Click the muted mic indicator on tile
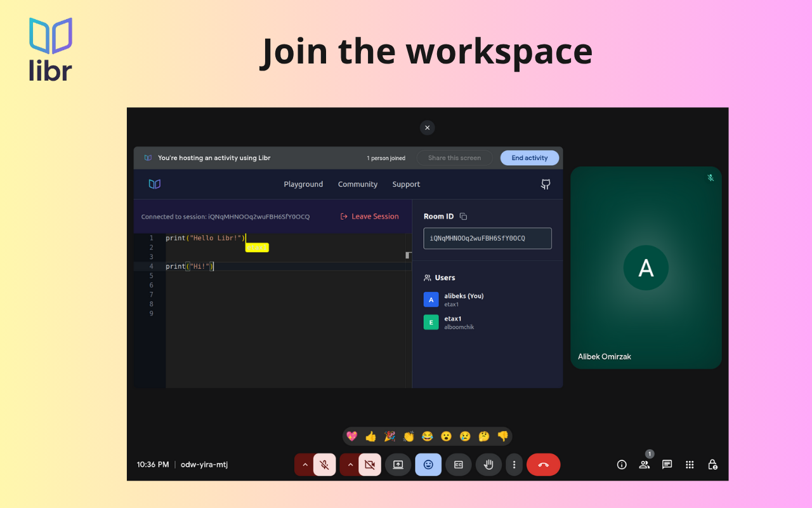Image resolution: width=812 pixels, height=508 pixels. (x=710, y=178)
